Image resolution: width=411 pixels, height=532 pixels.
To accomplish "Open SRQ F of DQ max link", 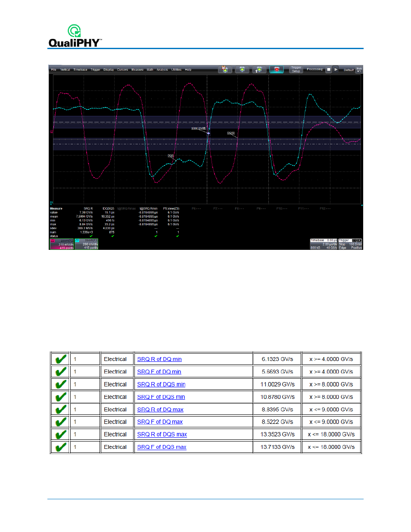I will 160,422.
